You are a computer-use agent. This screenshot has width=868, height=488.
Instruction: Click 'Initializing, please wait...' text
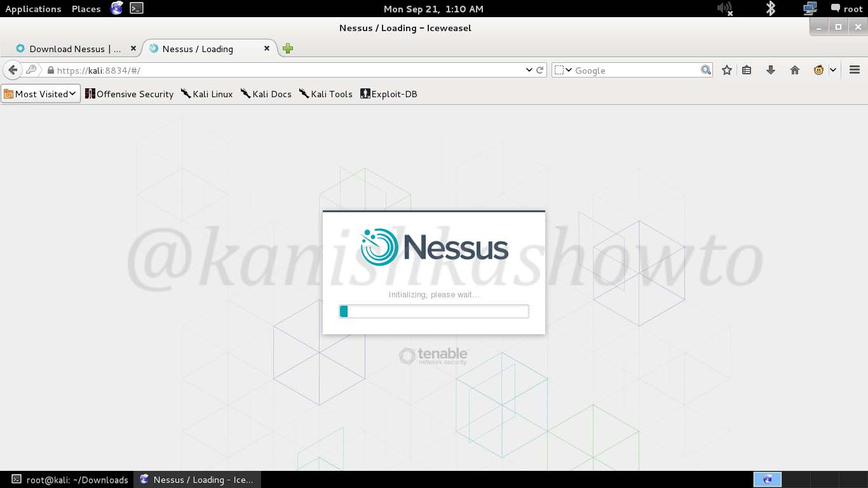click(x=434, y=295)
